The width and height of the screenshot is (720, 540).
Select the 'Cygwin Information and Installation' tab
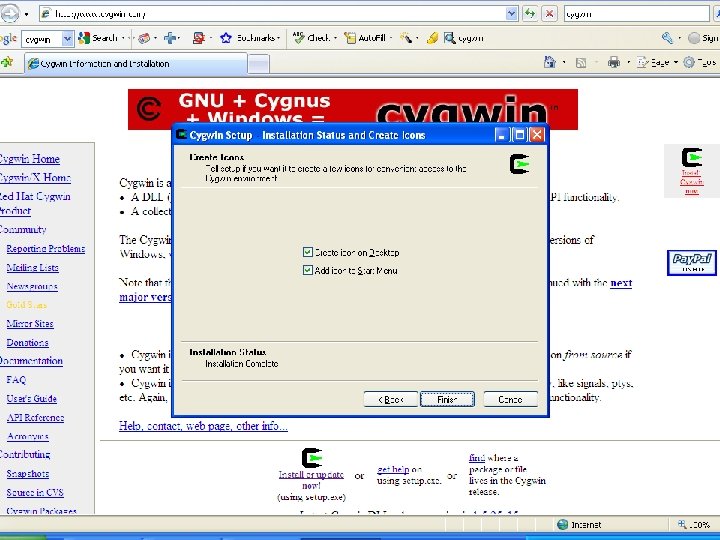pos(136,64)
